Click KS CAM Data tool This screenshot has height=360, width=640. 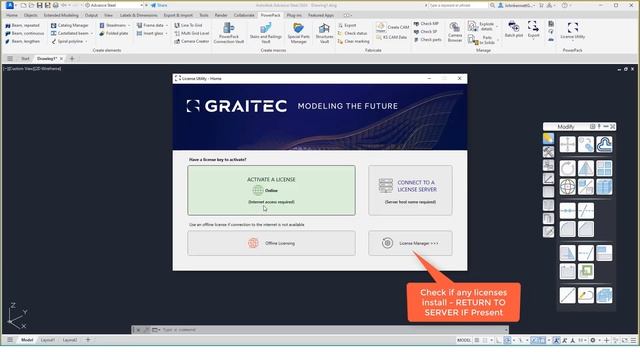click(391, 37)
